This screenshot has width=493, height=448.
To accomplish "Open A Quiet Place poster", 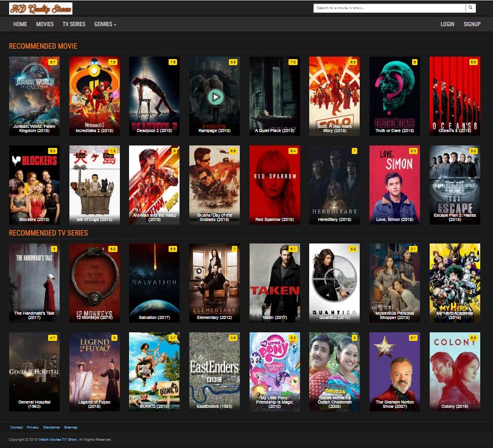I will 274,96.
